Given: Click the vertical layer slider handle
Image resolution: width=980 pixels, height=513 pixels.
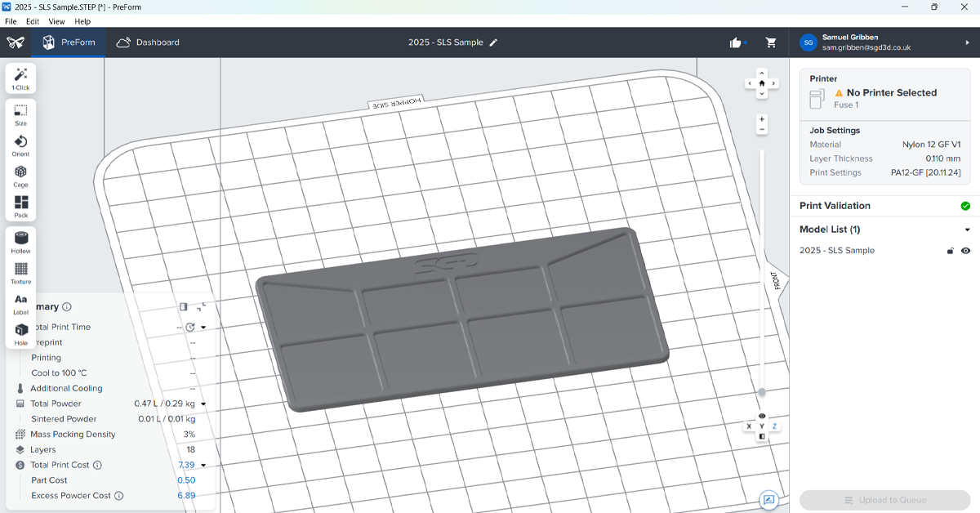Looking at the screenshot, I should pos(762,392).
